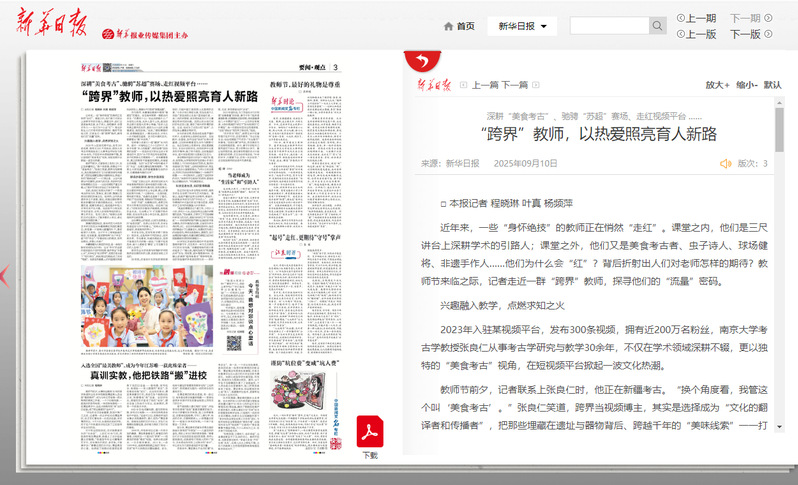798x485 pixels.
Task: Click the magnifier search icon
Action: point(660,26)
